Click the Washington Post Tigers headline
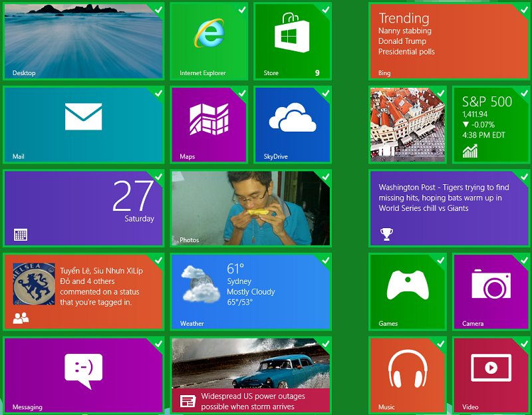Viewport: 532px width, 415px height. pos(444,198)
